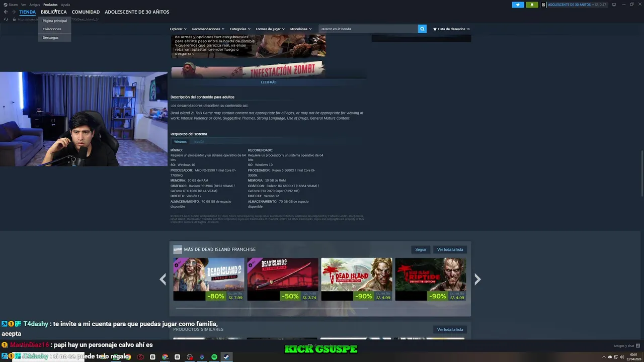Expand the Miscelánea store menu
The height and width of the screenshot is (362, 644).
point(301,29)
